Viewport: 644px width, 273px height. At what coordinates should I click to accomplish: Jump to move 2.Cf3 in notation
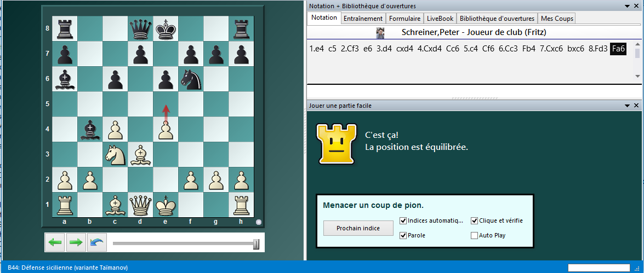(x=350, y=49)
